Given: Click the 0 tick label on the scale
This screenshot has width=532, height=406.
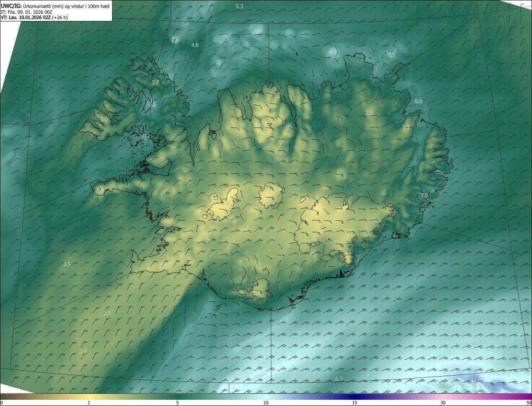Looking at the screenshot, I should [x=2, y=403].
